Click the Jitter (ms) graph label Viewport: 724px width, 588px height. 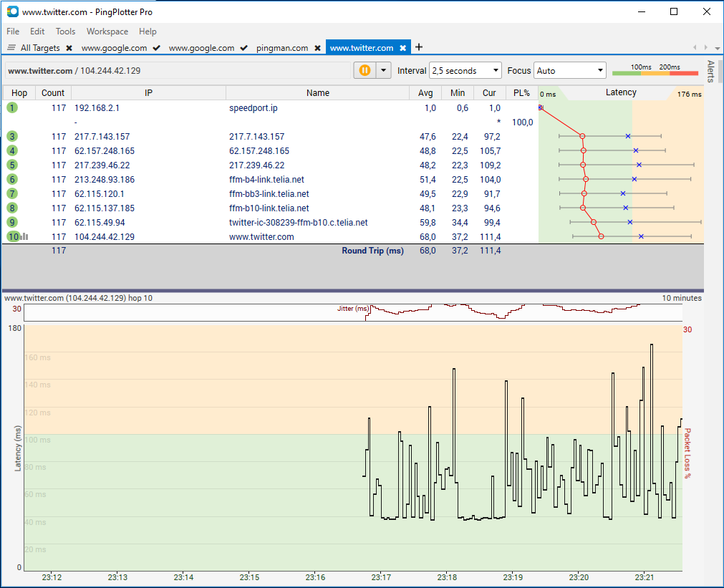(x=353, y=308)
